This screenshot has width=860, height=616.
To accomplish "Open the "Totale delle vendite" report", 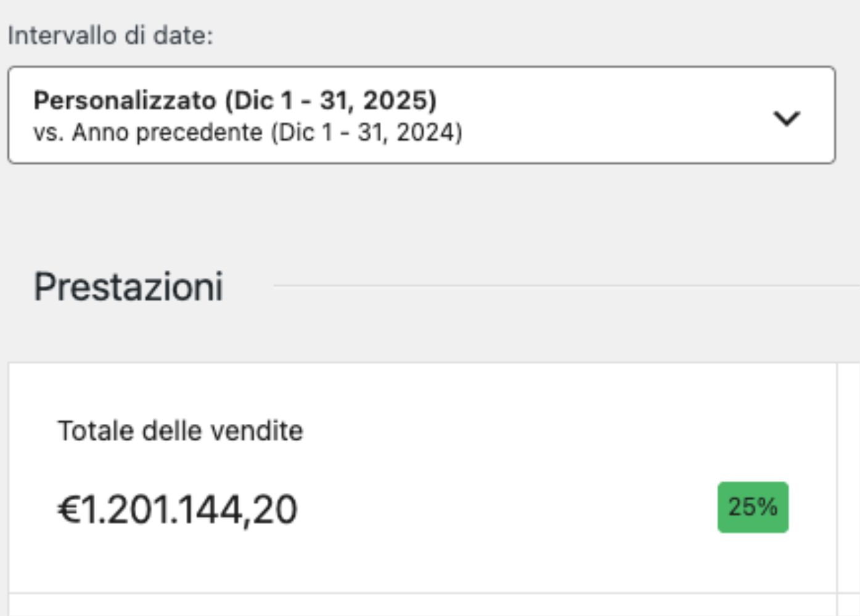I will point(180,431).
